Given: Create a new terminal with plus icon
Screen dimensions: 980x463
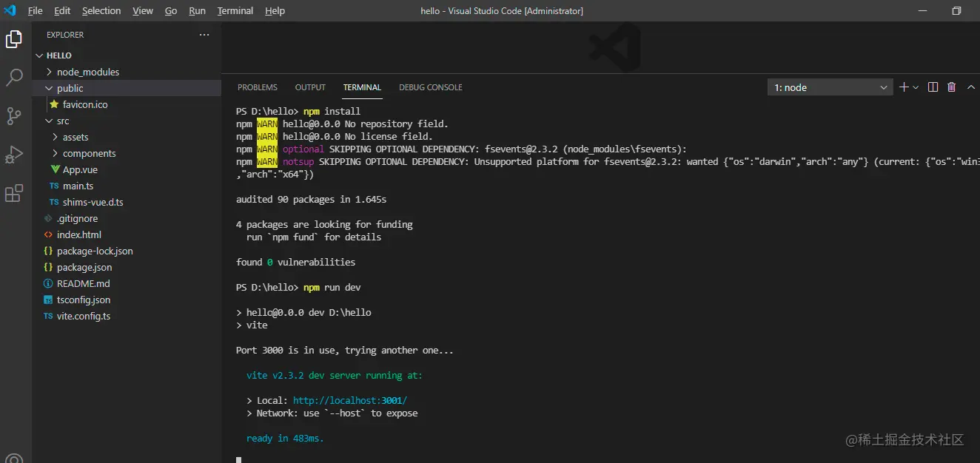Looking at the screenshot, I should coord(904,87).
